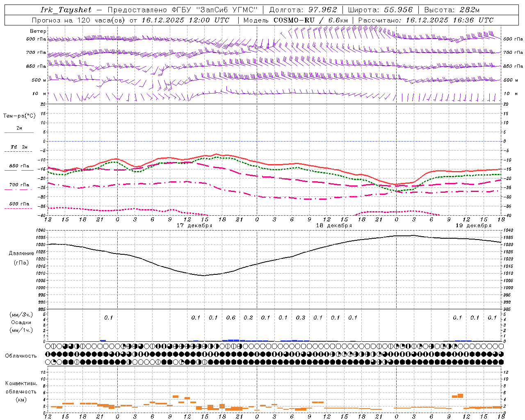Click the Давление pressure panel label
Viewport: 525px width, 420px height.
[x=21, y=253]
